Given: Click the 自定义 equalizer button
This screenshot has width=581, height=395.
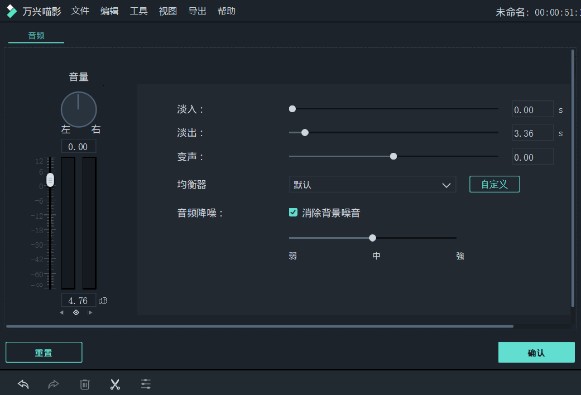Looking at the screenshot, I should tap(494, 185).
